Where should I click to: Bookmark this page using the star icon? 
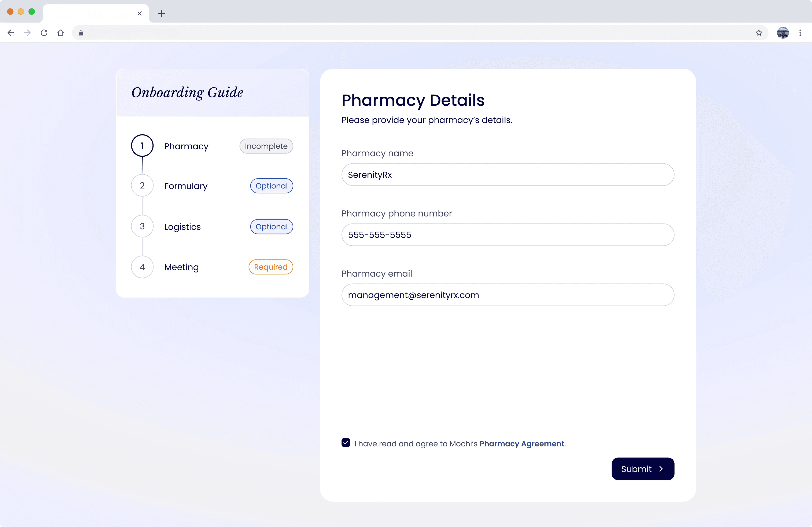point(759,33)
